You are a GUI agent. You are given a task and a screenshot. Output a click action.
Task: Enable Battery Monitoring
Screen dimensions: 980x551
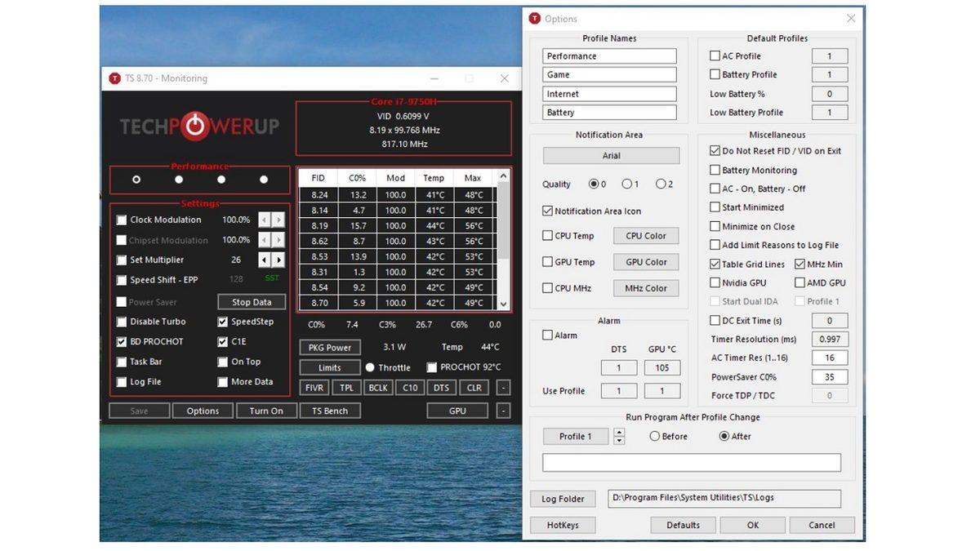714,170
